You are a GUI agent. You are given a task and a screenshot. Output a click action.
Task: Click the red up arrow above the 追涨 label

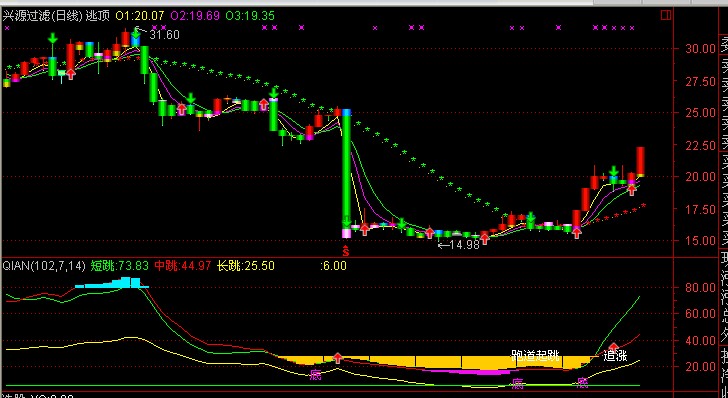tap(613, 347)
